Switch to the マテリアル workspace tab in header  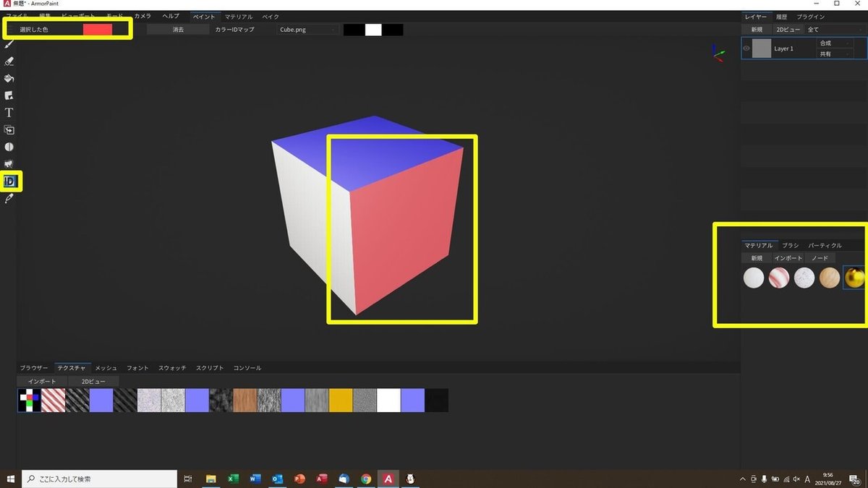tap(239, 16)
